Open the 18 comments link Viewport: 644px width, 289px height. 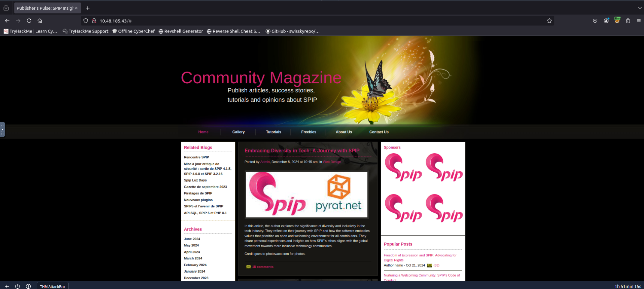(x=262, y=267)
